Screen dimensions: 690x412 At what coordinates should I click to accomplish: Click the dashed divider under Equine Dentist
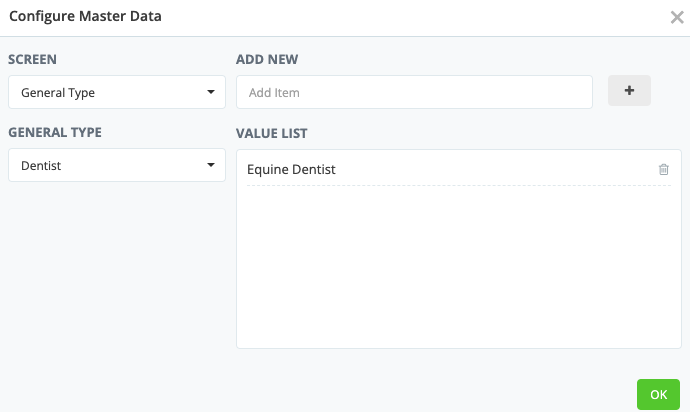[x=458, y=186]
